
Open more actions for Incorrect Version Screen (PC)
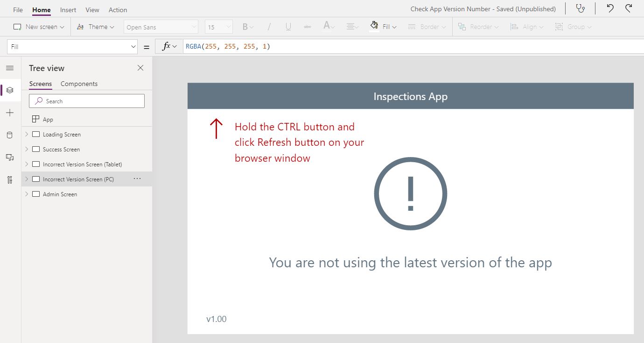137,179
